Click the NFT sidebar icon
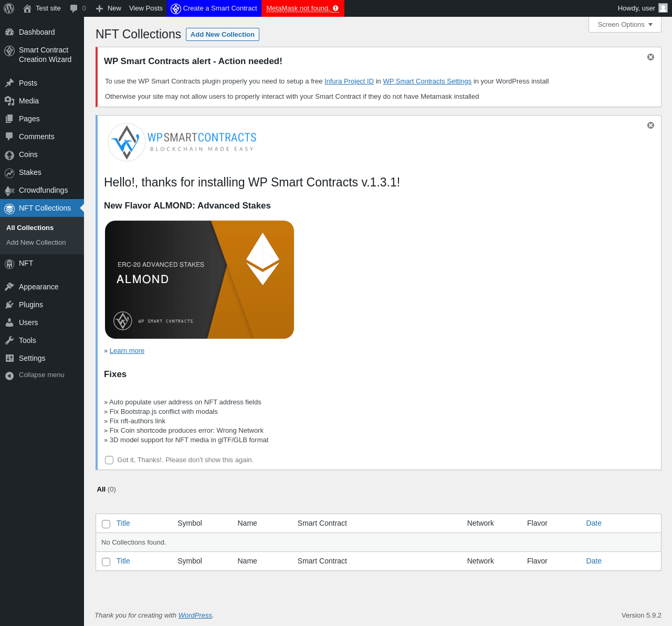This screenshot has height=626, width=672. (9, 264)
